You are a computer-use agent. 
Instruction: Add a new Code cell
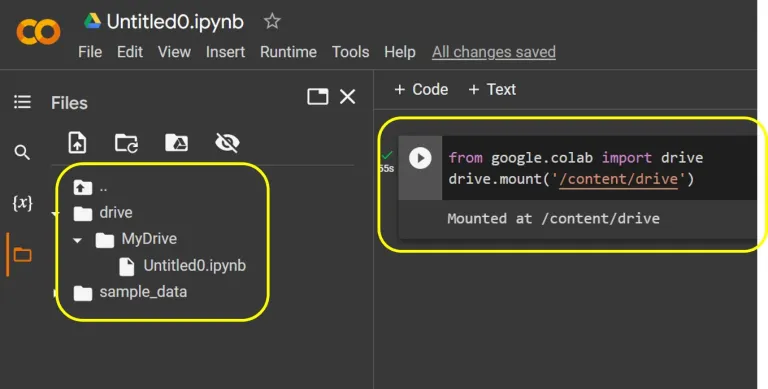pos(421,89)
